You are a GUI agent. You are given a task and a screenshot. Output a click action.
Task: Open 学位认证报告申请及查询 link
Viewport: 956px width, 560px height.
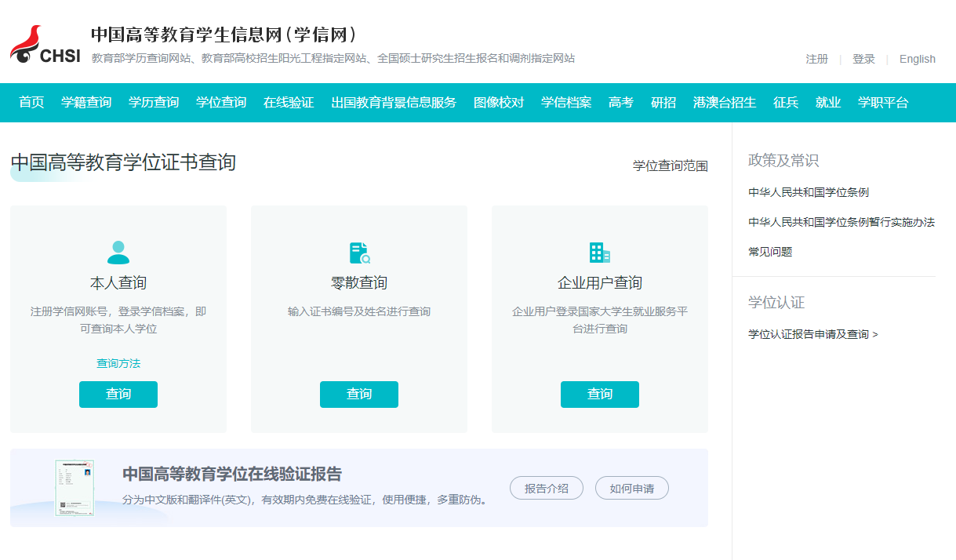813,334
